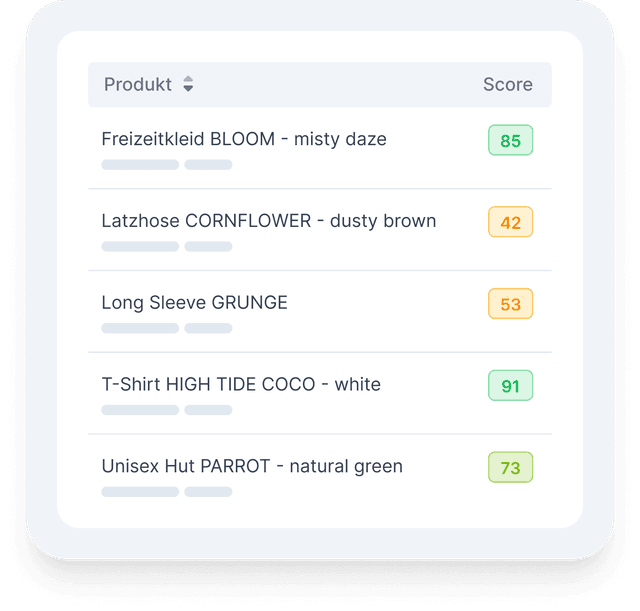Select the orange 53 score badge
640x611 pixels.
[511, 304]
